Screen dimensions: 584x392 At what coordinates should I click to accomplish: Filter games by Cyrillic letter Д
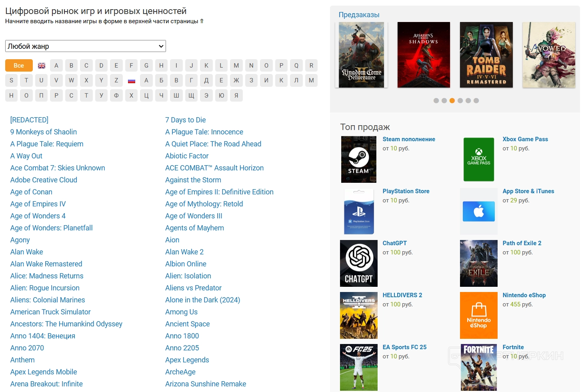[x=206, y=80]
